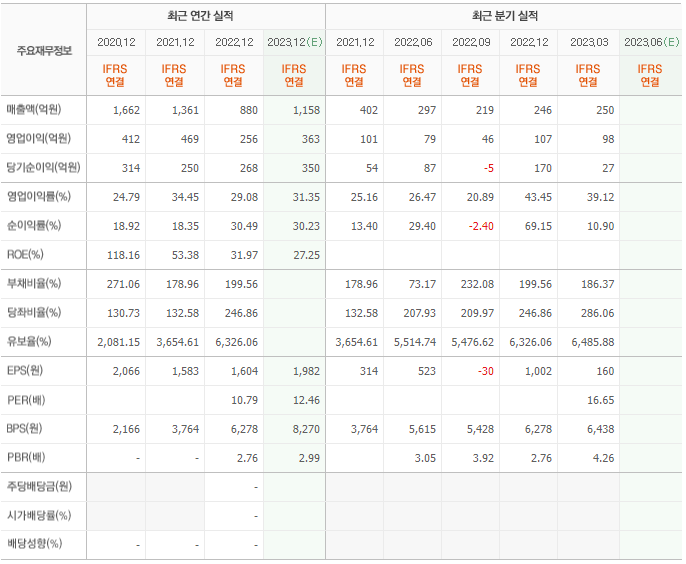
Task: Click the 2023.06(E) column header
Action: [x=651, y=42]
